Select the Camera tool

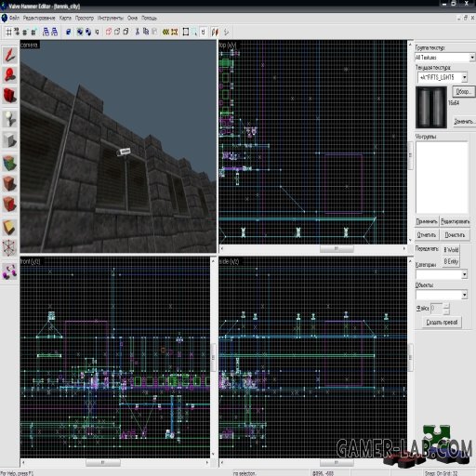click(x=10, y=95)
